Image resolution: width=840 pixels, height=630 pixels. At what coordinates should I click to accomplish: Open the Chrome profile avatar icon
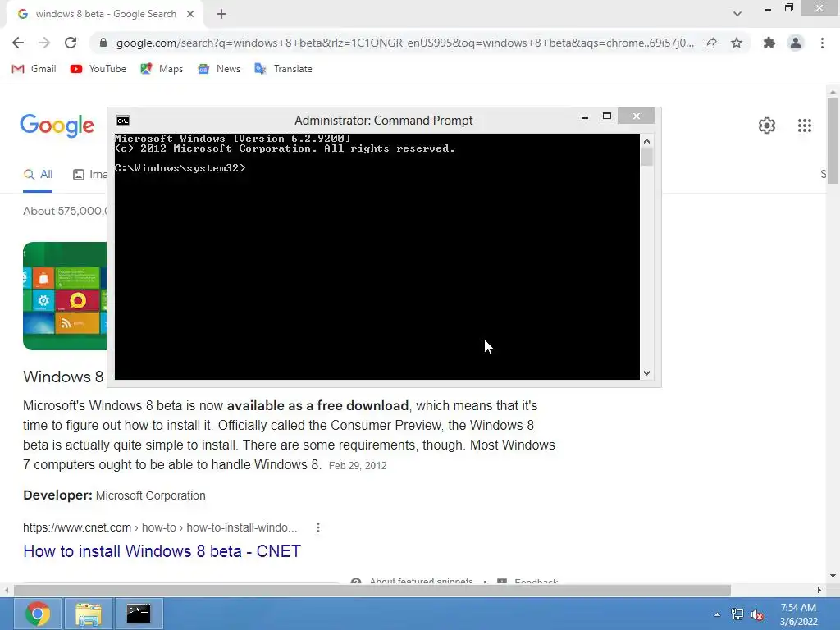796,43
